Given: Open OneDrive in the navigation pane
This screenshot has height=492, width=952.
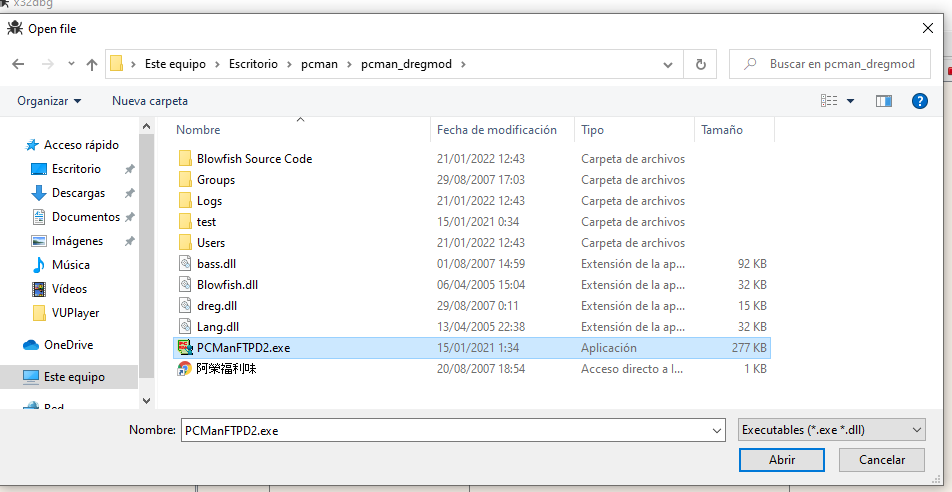Looking at the screenshot, I should pyautogui.click(x=68, y=345).
